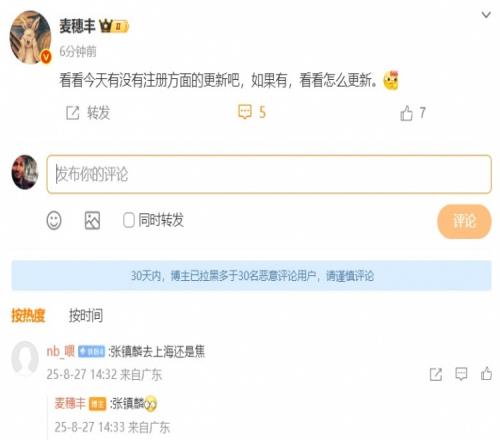Like the post with thumbs-up icon

[406, 113]
